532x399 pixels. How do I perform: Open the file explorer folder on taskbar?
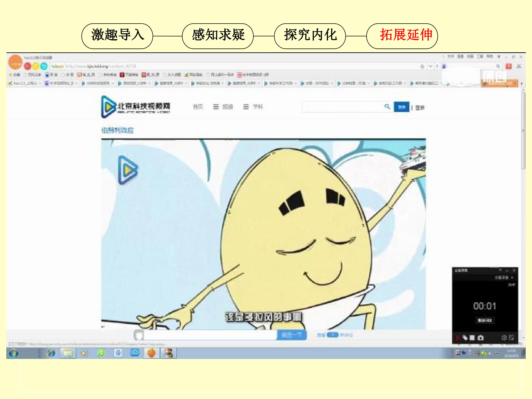[68, 353]
